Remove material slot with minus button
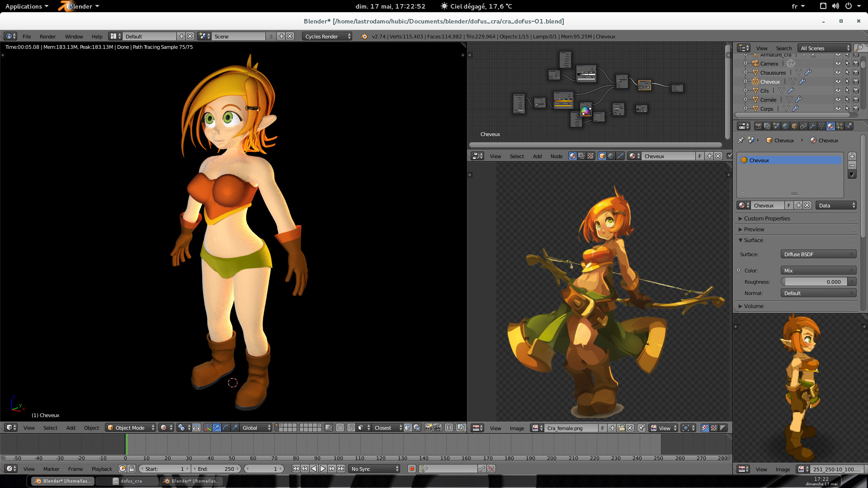Viewport: 868px width, 488px height. (852, 165)
